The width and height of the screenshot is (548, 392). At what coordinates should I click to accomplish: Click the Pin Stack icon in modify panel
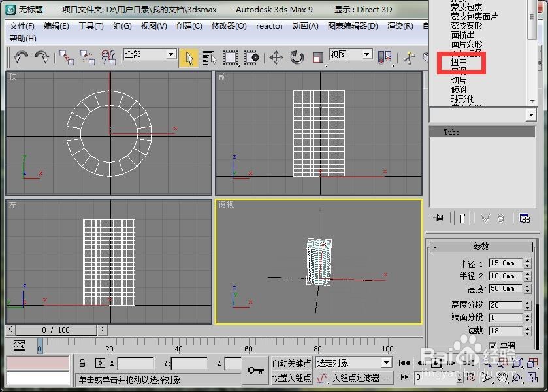click(438, 218)
